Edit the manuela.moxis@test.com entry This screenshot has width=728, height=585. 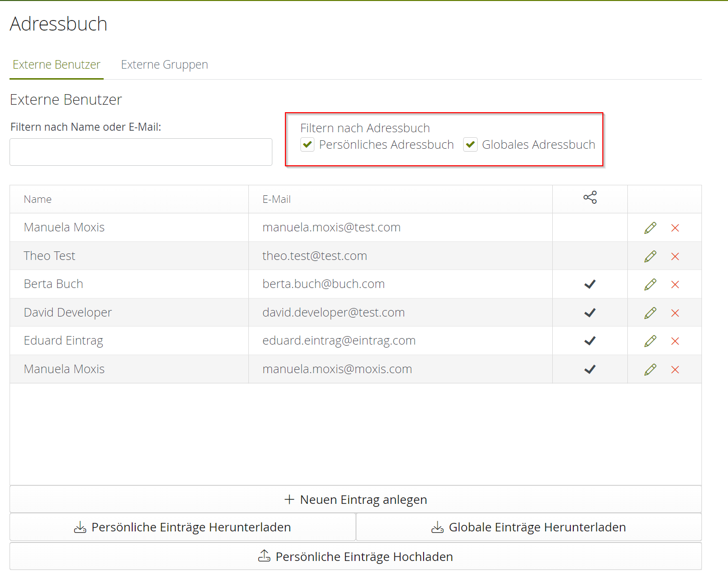pyautogui.click(x=650, y=228)
